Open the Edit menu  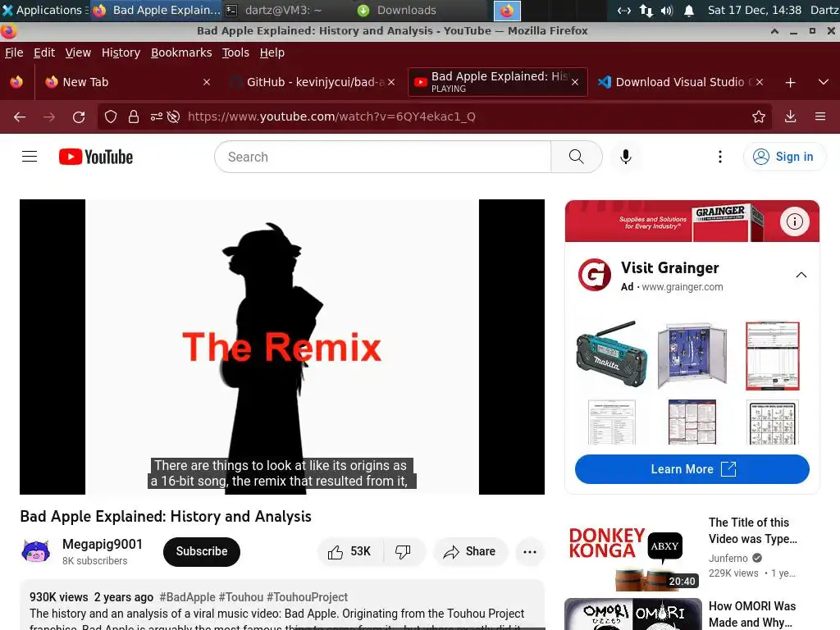44,52
